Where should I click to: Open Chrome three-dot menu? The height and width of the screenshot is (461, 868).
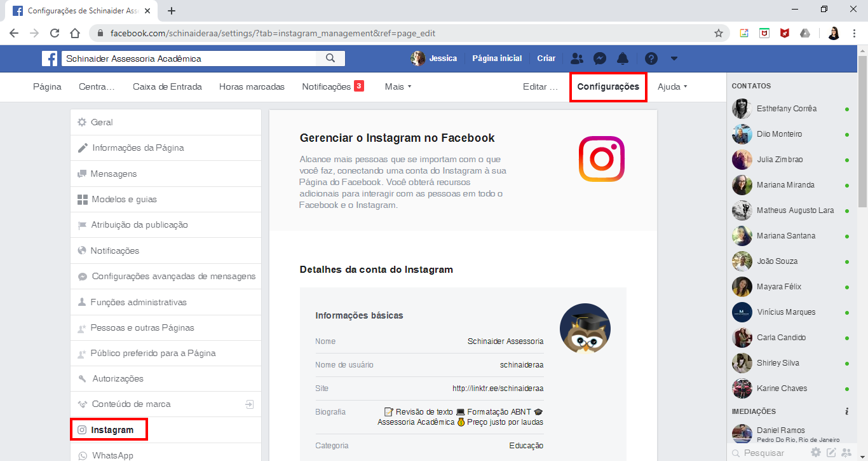(853, 33)
